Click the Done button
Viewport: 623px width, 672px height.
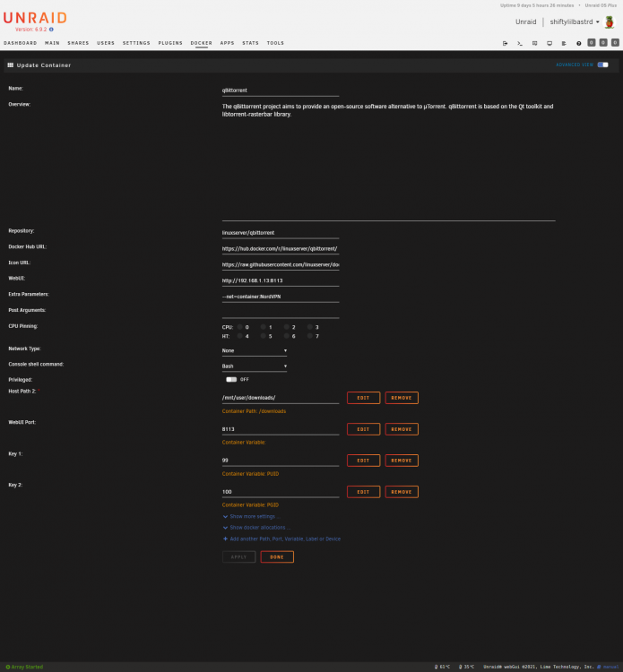[x=277, y=556]
